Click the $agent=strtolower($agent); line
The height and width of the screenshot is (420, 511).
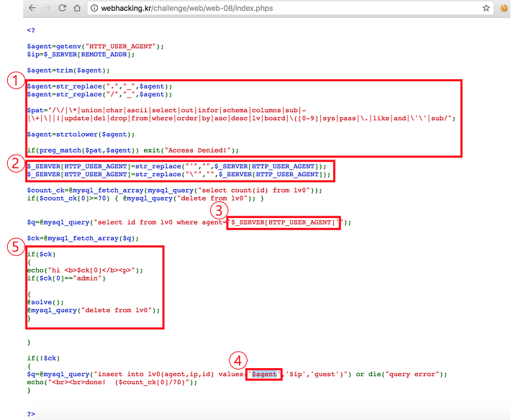click(81, 134)
